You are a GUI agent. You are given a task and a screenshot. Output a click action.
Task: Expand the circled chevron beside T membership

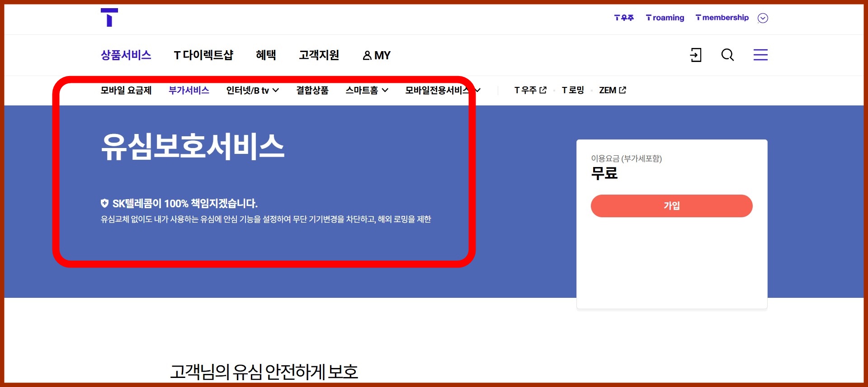763,18
